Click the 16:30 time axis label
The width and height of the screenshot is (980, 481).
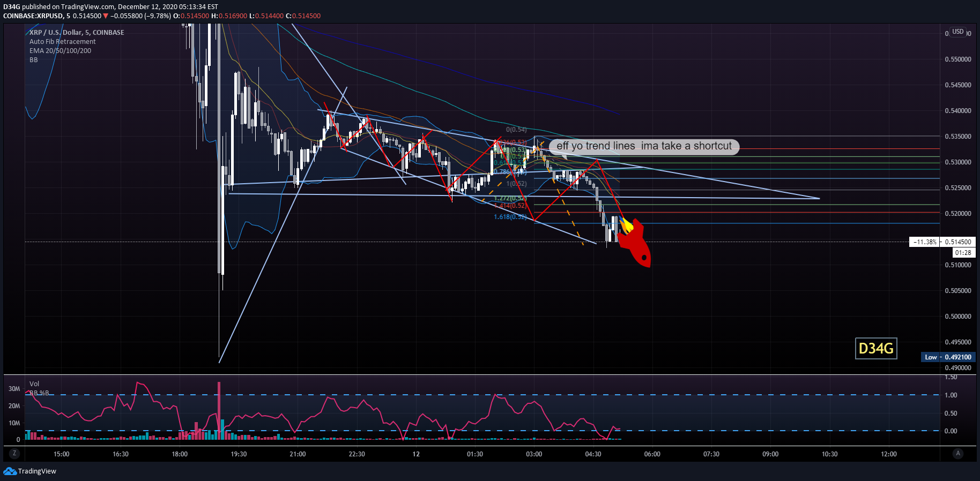(x=121, y=454)
